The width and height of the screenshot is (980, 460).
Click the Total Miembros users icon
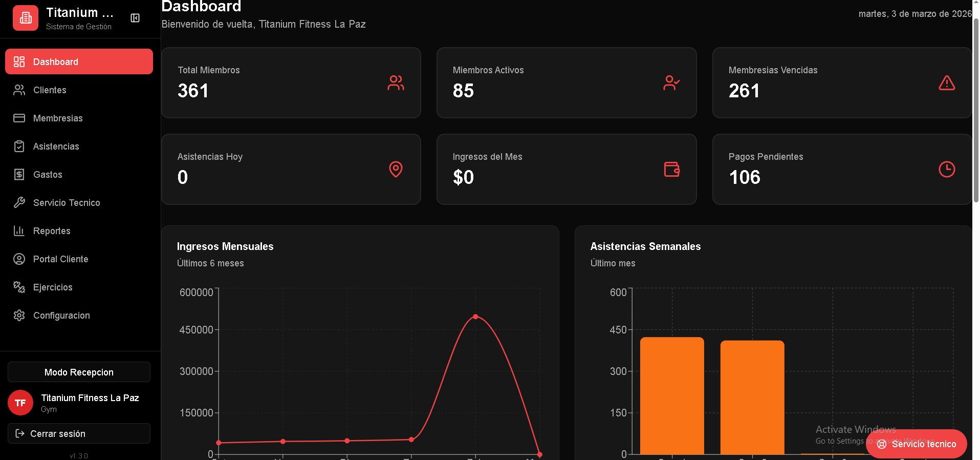[x=396, y=83]
